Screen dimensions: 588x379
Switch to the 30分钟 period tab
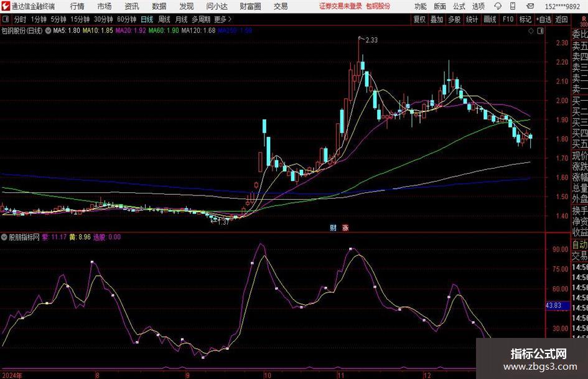[103, 19]
